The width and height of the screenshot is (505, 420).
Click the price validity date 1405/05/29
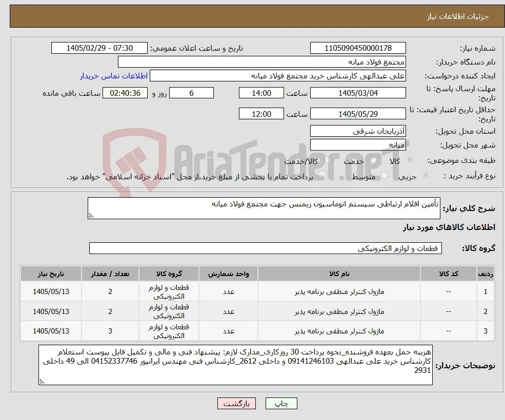click(x=358, y=114)
